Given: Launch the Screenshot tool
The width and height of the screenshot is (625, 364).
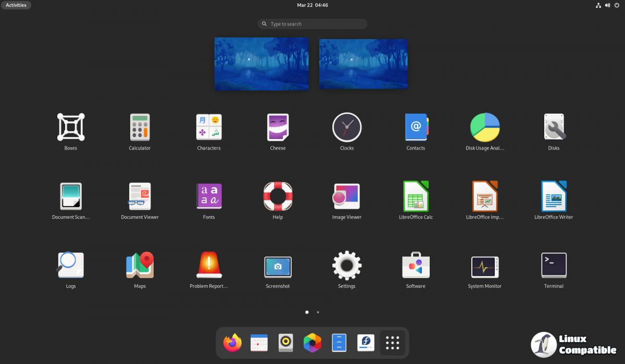Looking at the screenshot, I should tap(278, 266).
